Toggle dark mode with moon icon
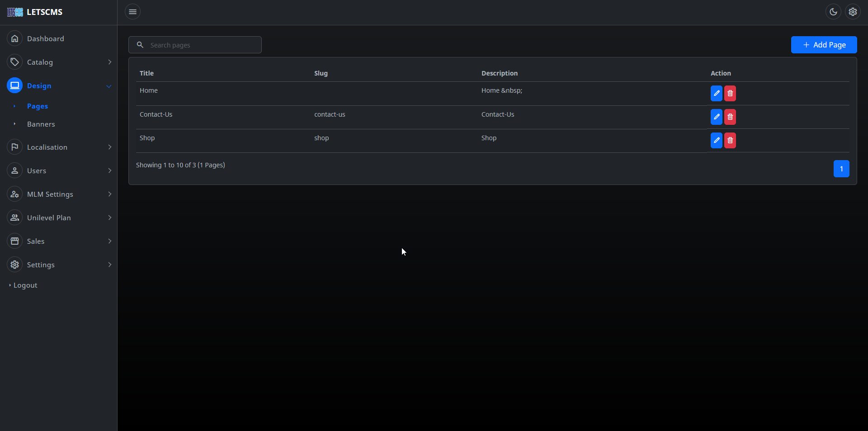The image size is (868, 431). pos(833,12)
